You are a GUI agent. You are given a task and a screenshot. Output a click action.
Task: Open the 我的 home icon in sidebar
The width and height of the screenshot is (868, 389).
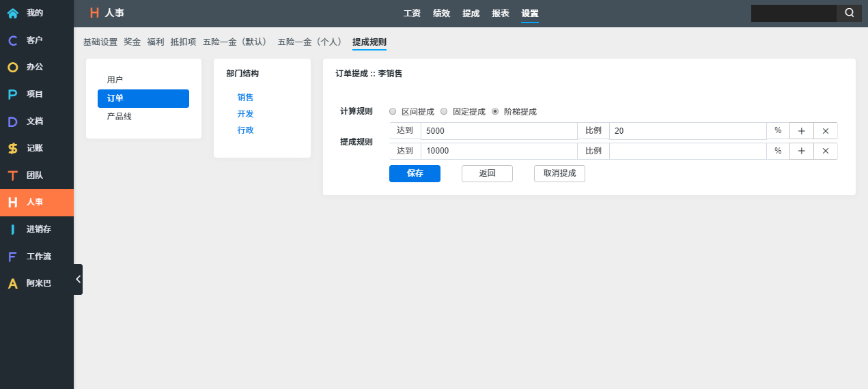[13, 13]
